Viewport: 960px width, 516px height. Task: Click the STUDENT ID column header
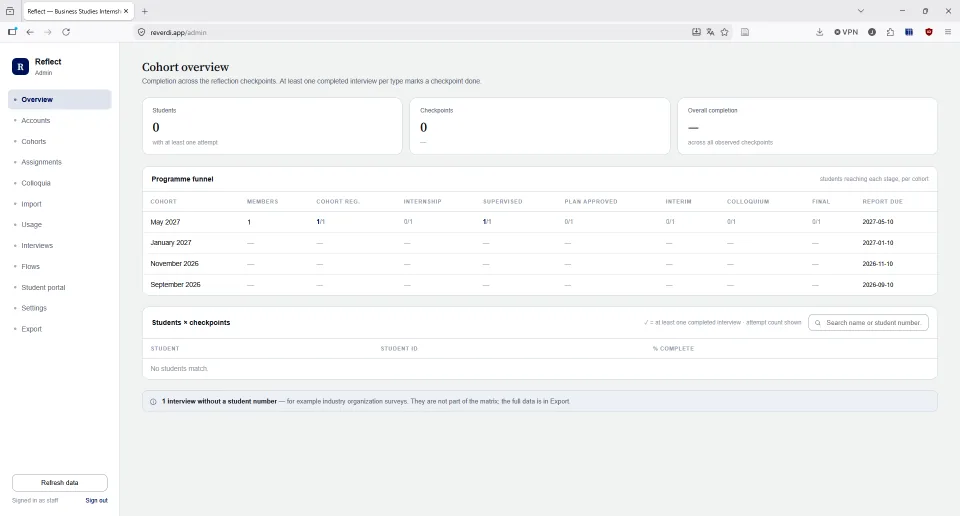(399, 348)
